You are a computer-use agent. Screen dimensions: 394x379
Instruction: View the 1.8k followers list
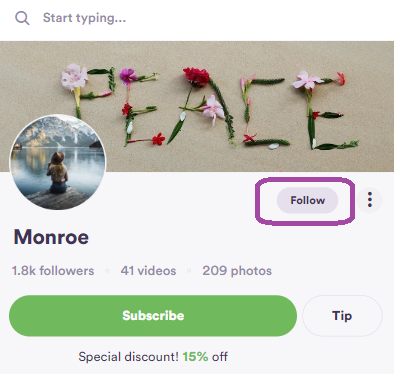(x=53, y=271)
